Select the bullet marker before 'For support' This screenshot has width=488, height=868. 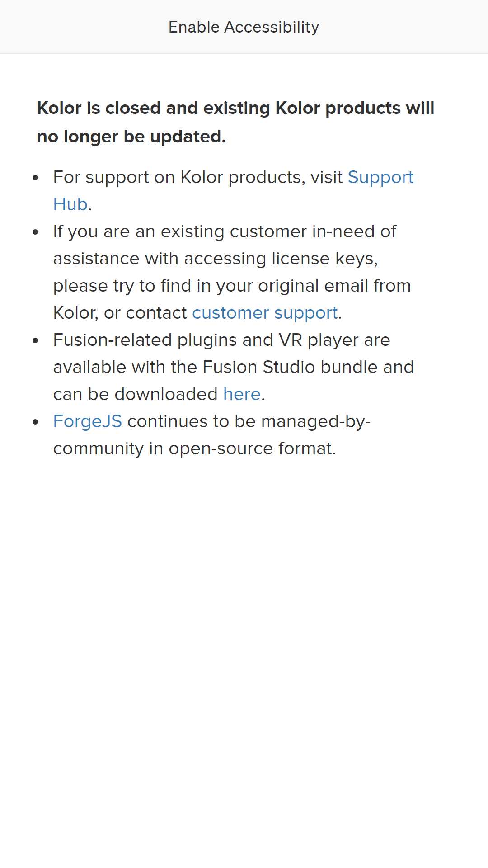point(36,178)
